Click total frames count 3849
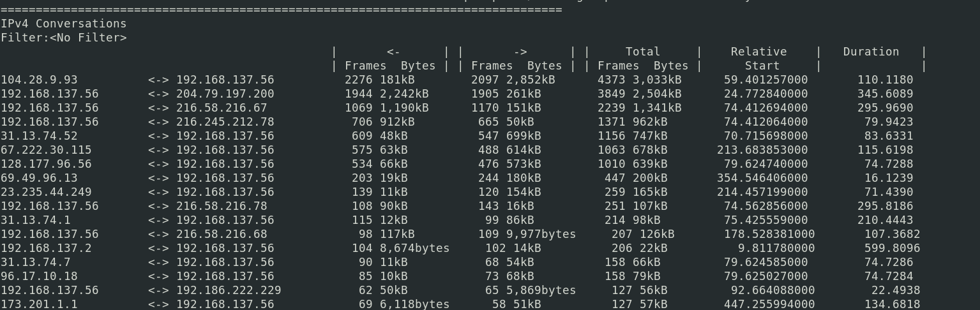980x310 pixels. [x=612, y=94]
